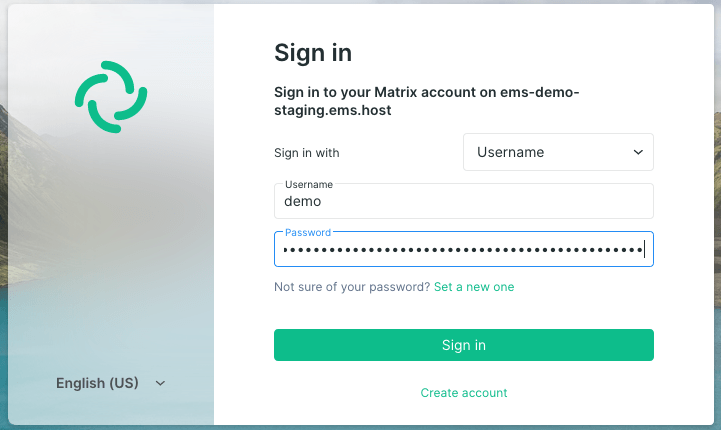Image resolution: width=721 pixels, height=430 pixels.
Task: Open the English (US) language selector
Action: pos(110,383)
